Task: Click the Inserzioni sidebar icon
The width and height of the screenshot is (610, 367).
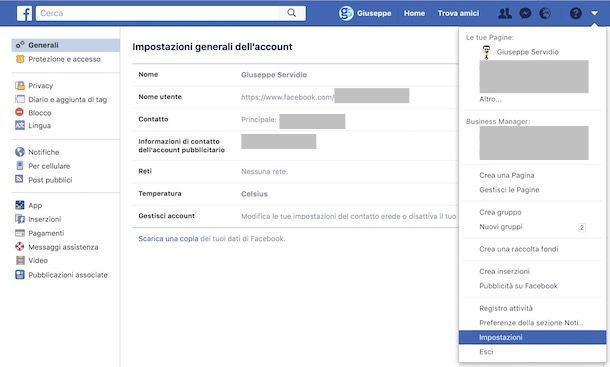Action: [x=20, y=219]
